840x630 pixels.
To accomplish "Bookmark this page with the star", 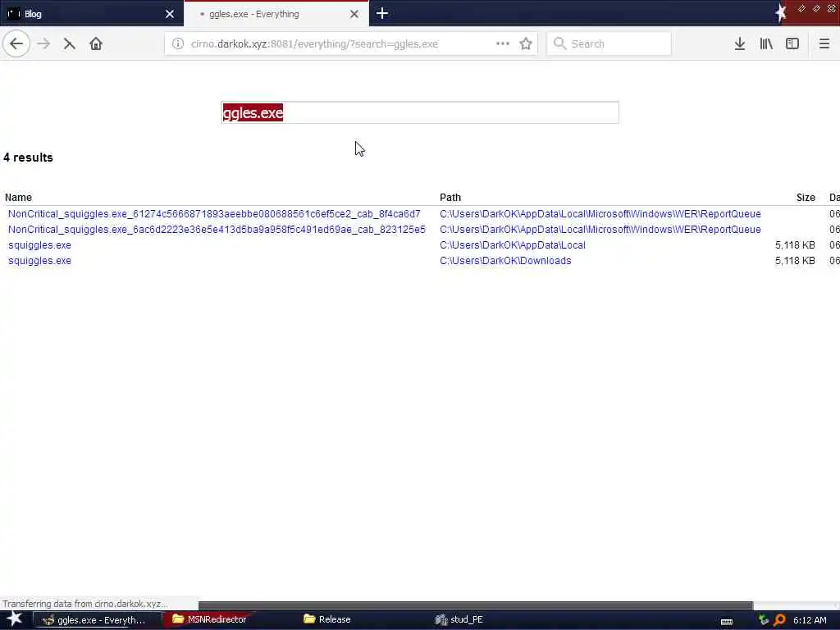I will point(526,44).
